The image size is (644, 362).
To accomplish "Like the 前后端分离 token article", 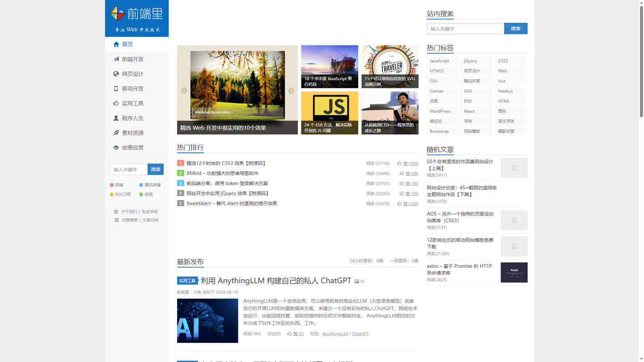I will coord(409,184).
